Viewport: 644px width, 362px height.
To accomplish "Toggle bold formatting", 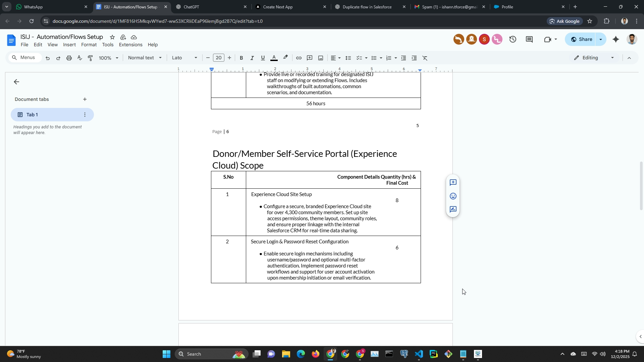I will coord(241,58).
